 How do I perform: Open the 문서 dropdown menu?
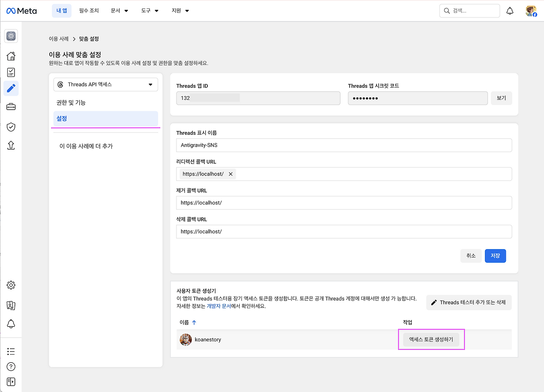pos(119,11)
